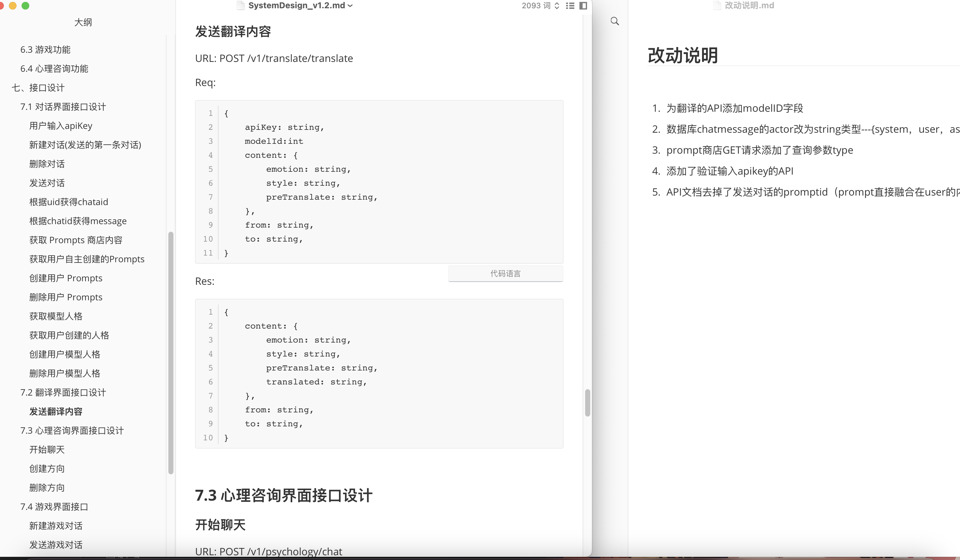Select 发送翻译内容 in the outline
Viewport: 960px width, 560px height.
[56, 411]
